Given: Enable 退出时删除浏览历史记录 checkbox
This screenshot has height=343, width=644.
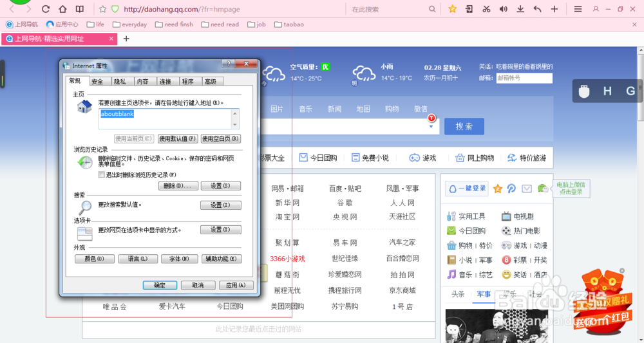Looking at the screenshot, I should pyautogui.click(x=102, y=174).
